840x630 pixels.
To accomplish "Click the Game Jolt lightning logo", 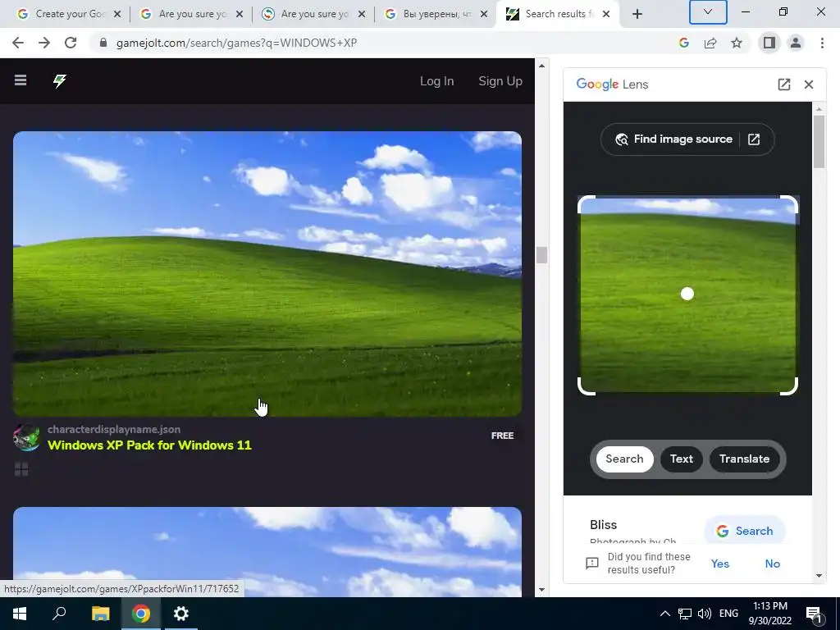I will [59, 81].
